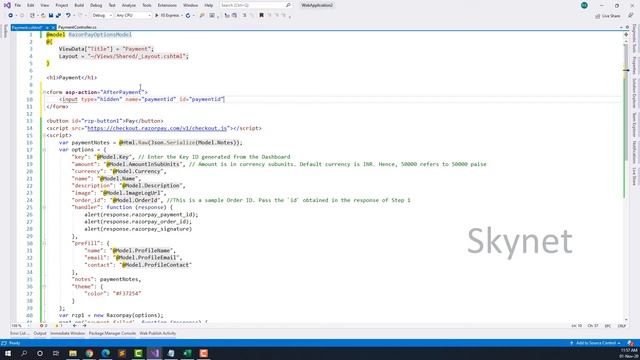Screen dimensions: 640x360
Task: Open the Debug menu
Action: pos(96,5)
